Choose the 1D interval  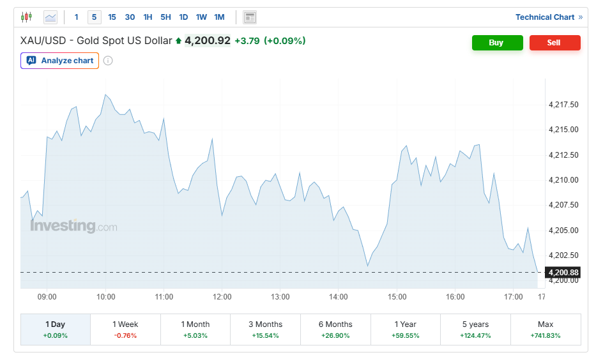click(x=183, y=17)
